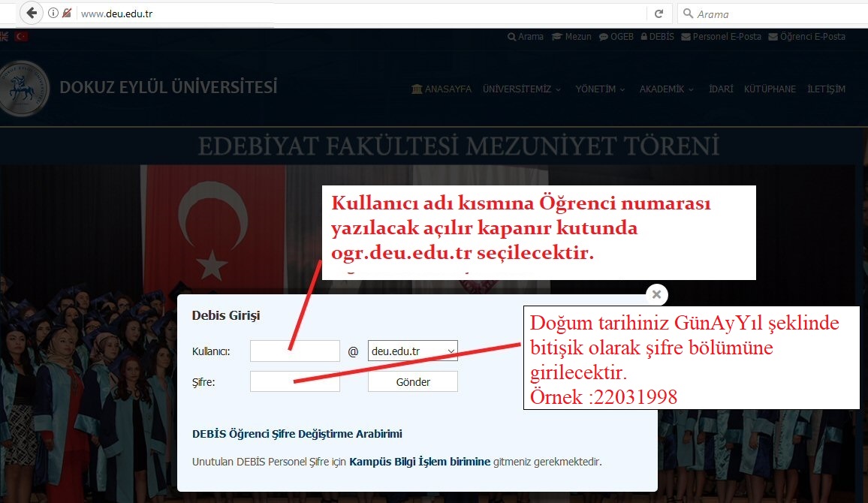Open the Arama link in top bar
The width and height of the screenshot is (868, 503).
point(526,37)
